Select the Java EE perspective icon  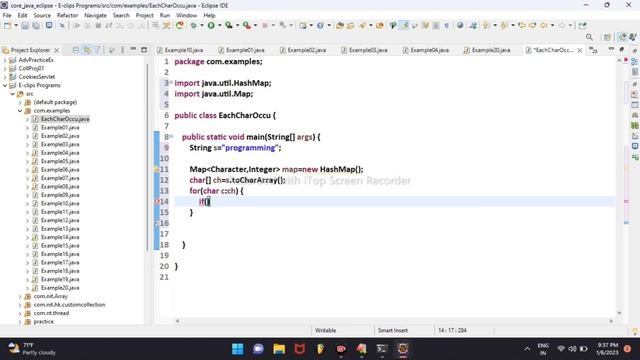[622, 37]
